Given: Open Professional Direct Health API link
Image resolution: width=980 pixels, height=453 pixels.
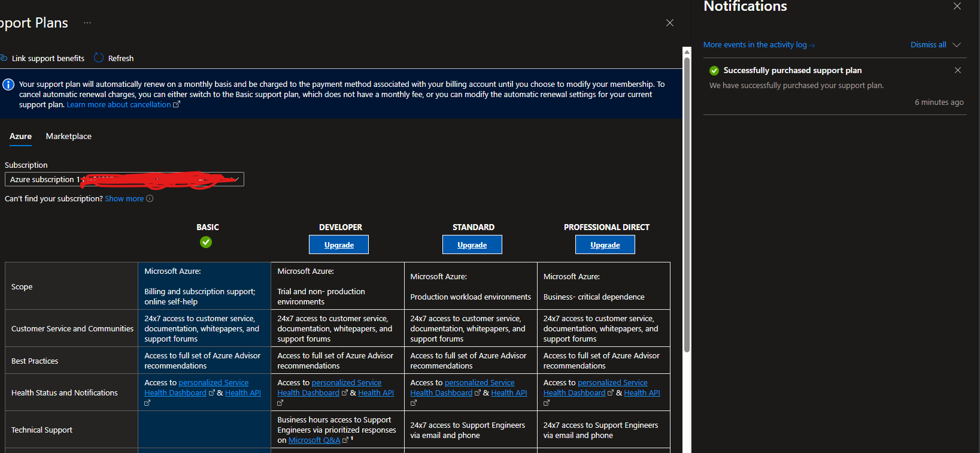Looking at the screenshot, I should coord(642,393).
